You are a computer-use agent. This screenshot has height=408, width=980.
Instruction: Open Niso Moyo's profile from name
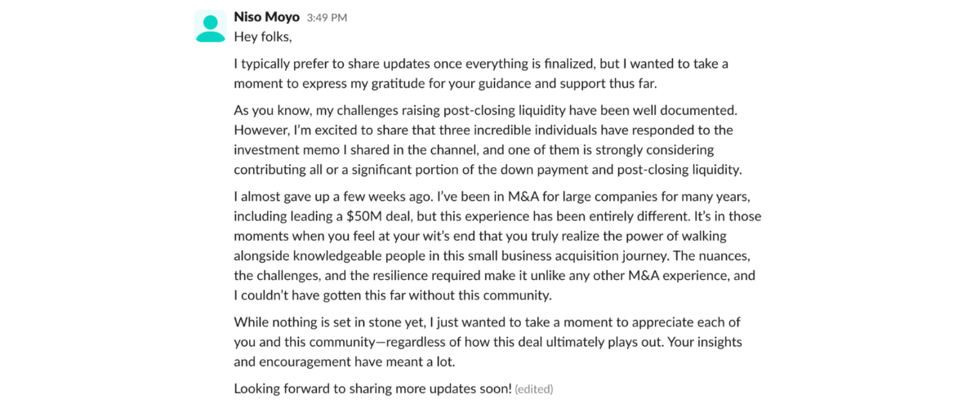(266, 17)
